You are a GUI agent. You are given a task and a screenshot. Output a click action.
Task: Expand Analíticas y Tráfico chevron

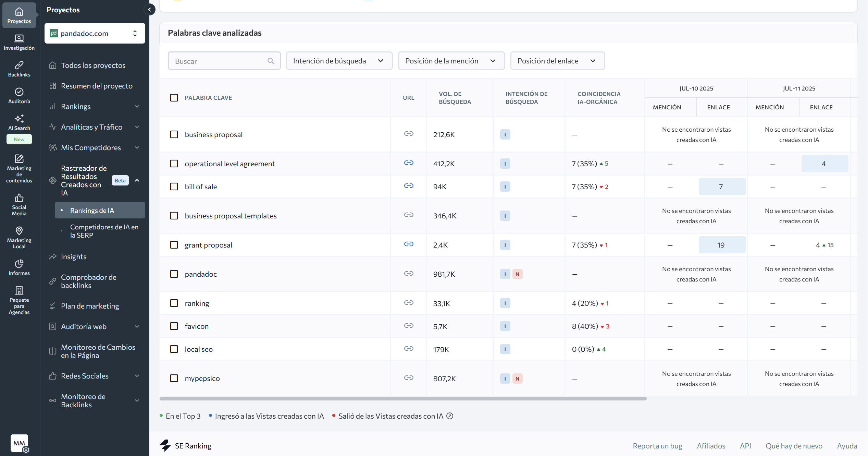[x=137, y=127]
